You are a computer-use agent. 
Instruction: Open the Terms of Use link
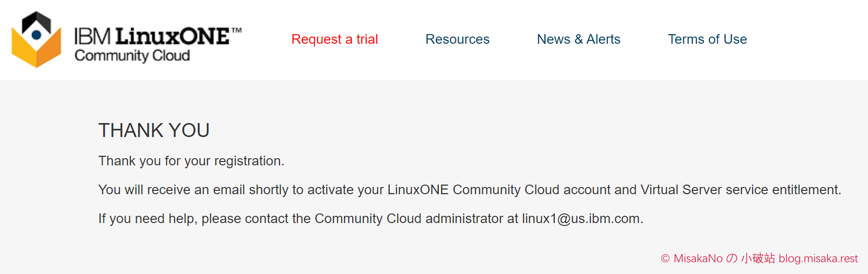coord(707,39)
